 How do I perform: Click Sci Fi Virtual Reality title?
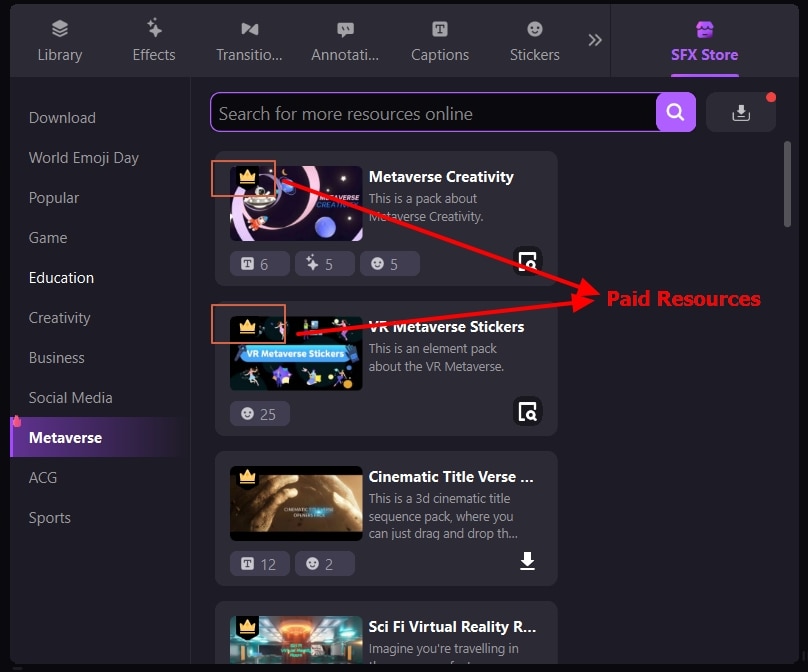(x=452, y=627)
